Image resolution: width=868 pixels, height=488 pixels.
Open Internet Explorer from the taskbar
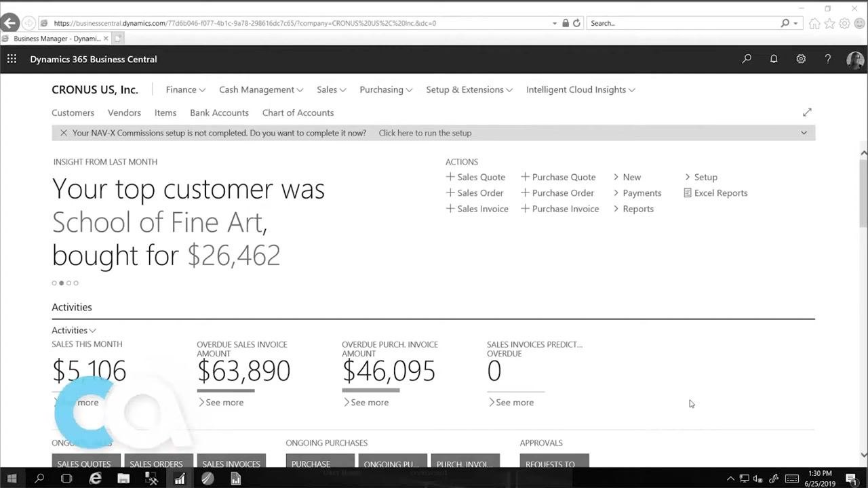pyautogui.click(x=96, y=479)
